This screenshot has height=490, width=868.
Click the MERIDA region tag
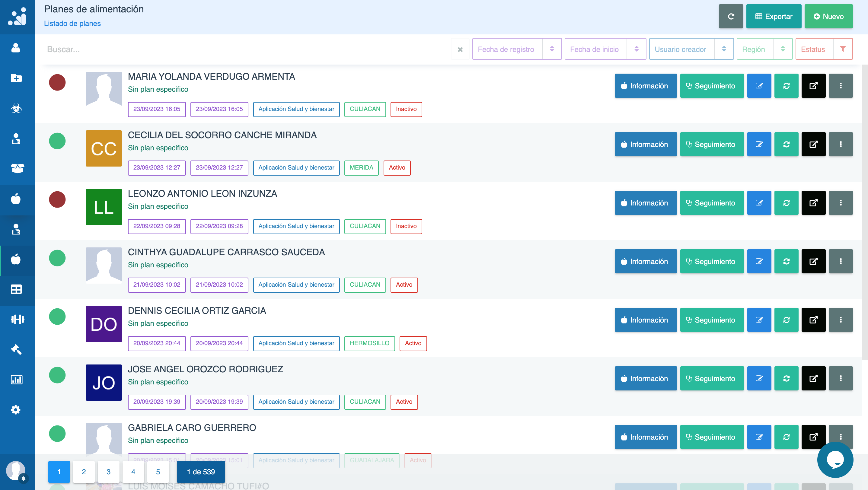click(x=361, y=168)
